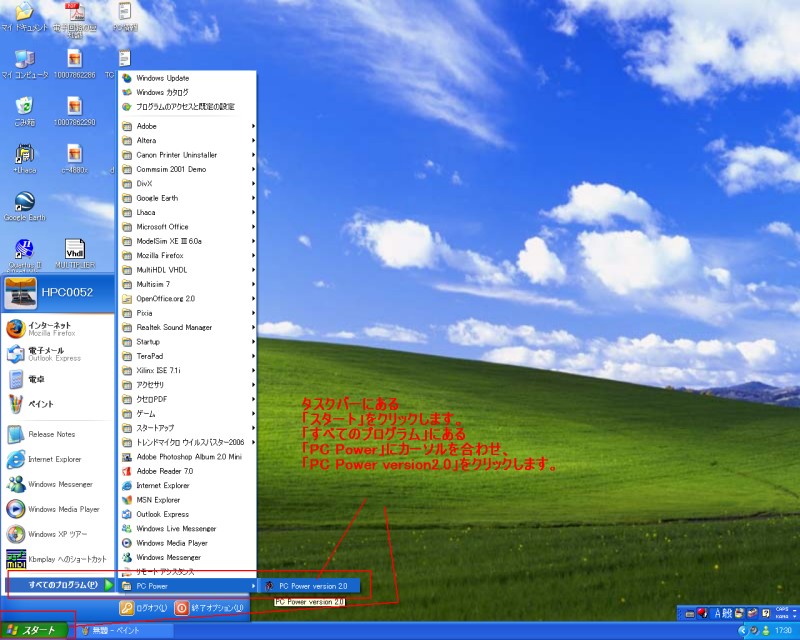Viewport: 800px width, 640px height.
Task: Open the Multisim 7 program folder
Action: click(187, 284)
